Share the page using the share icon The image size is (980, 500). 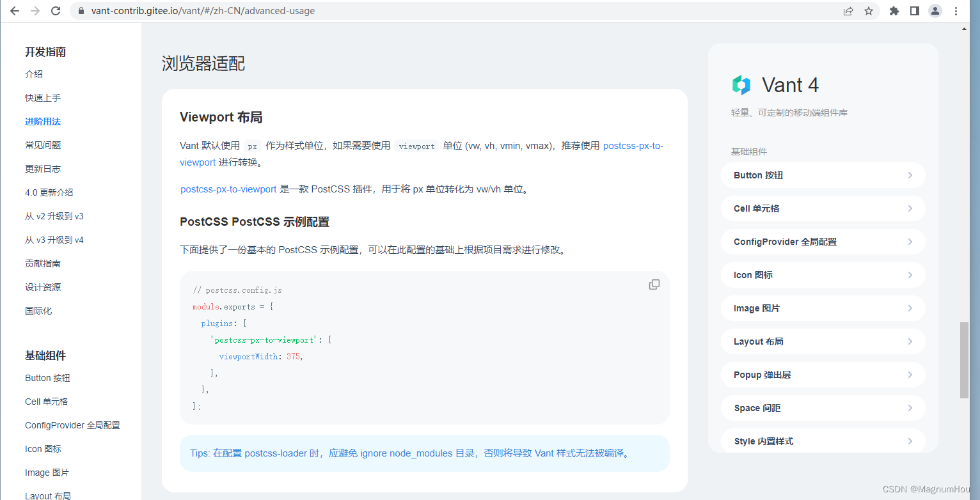[848, 10]
